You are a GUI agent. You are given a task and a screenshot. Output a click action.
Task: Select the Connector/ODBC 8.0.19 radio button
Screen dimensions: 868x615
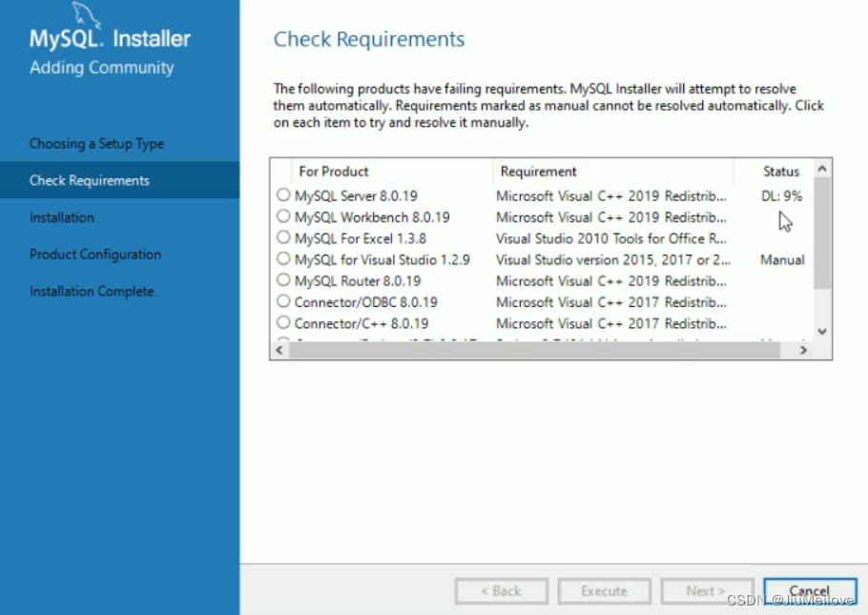click(283, 301)
